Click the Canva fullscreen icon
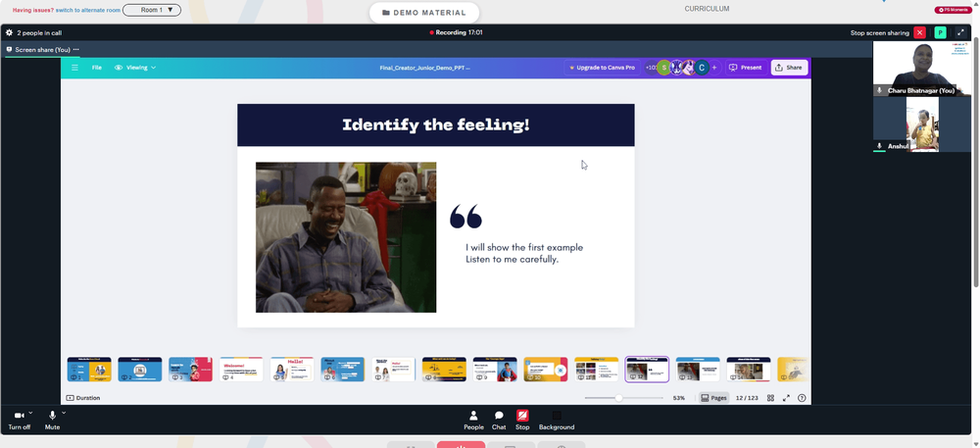 [x=786, y=398]
